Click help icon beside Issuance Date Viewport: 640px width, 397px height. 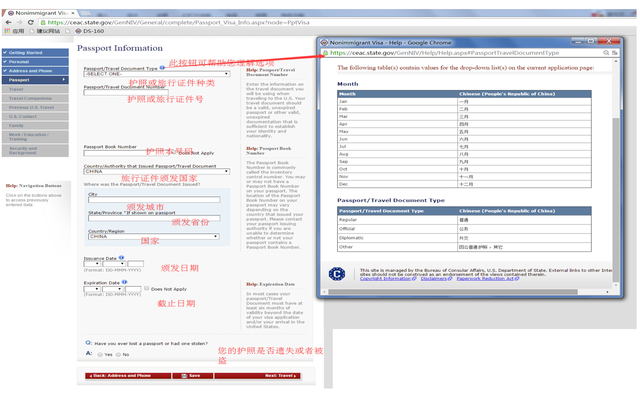pos(121,257)
